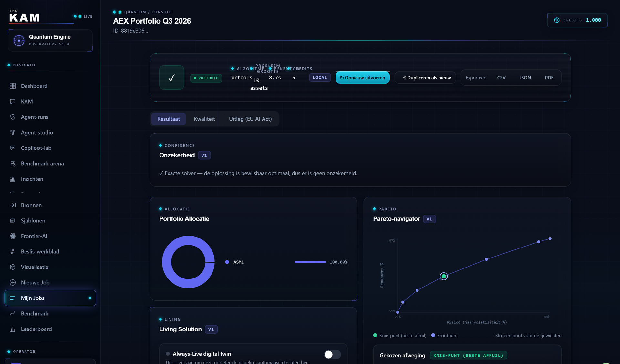Open the Dashboard grid icon
Image resolution: width=620 pixels, height=364 pixels.
pyautogui.click(x=13, y=86)
